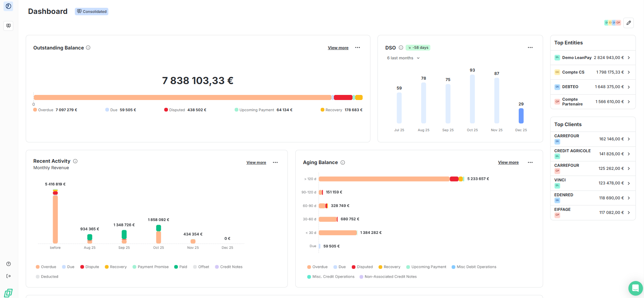The height and width of the screenshot is (298, 644).
Task: Click the orange Overdue balance bar segment
Action: pyautogui.click(x=183, y=98)
